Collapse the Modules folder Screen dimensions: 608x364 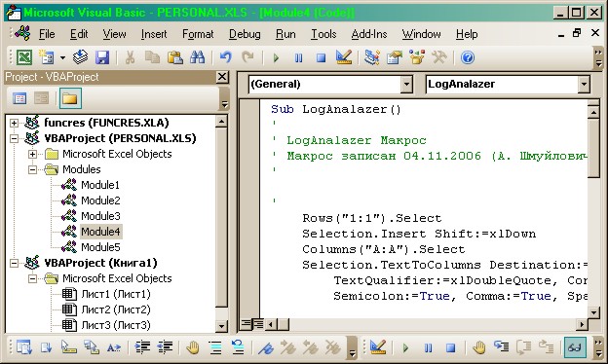[x=32, y=169]
